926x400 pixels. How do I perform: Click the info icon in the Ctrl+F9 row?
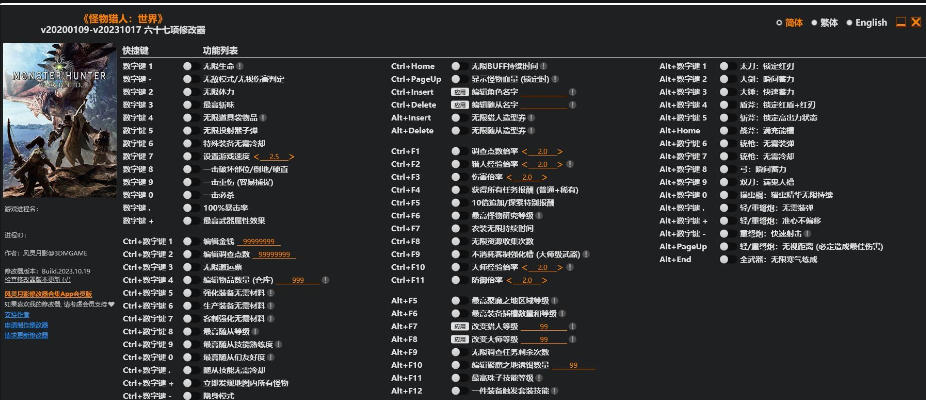[x=585, y=254]
